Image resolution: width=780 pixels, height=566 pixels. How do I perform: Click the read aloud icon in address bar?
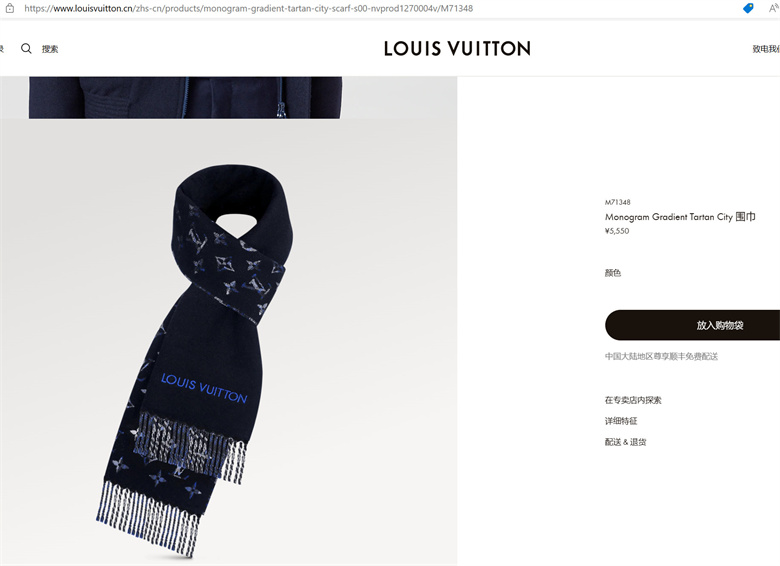774,8
